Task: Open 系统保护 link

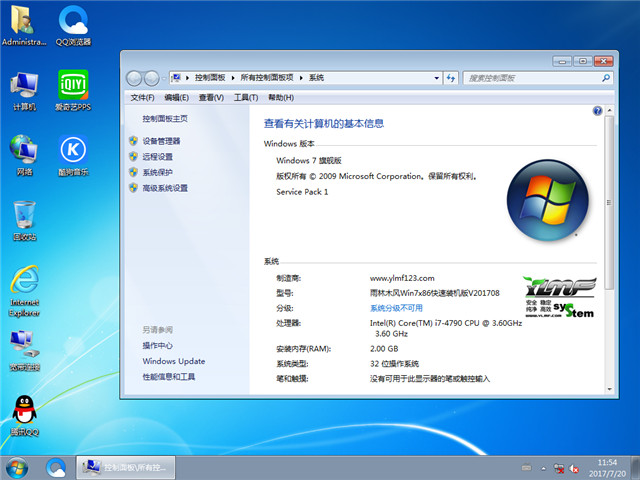Action: pos(158,172)
